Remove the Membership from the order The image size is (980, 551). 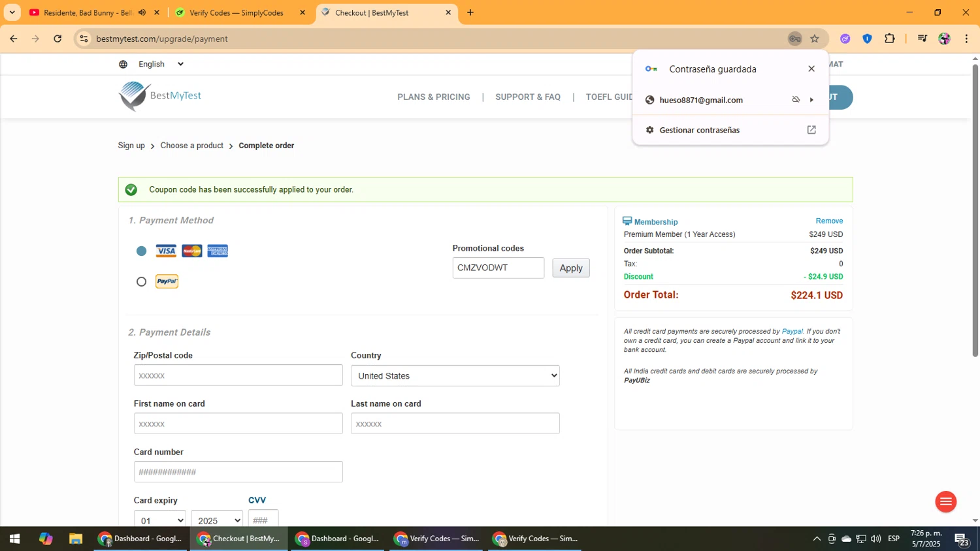tap(829, 221)
